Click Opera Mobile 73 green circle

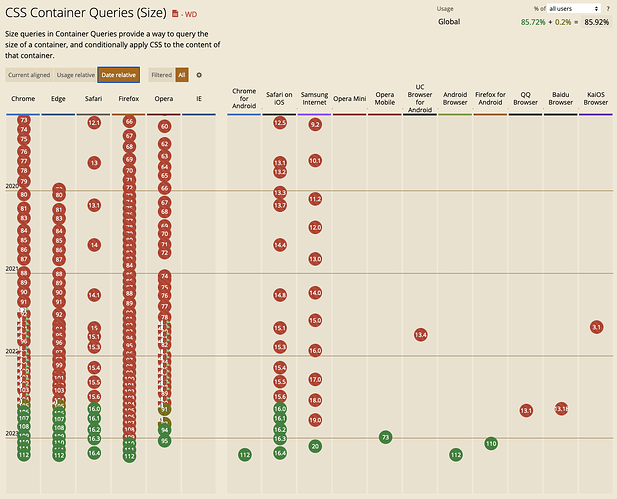(386, 437)
